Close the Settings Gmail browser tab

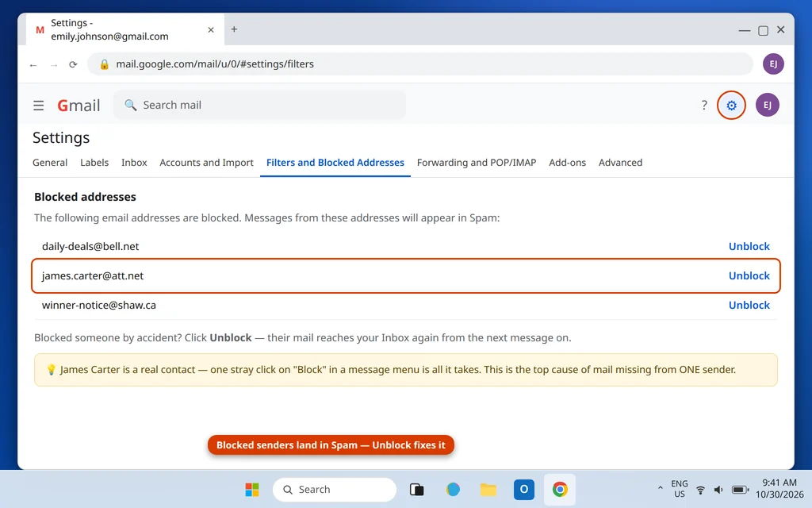click(x=211, y=29)
